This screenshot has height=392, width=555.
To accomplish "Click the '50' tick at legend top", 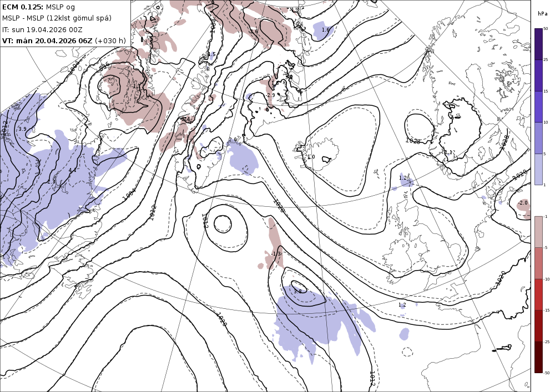I will click(546, 28).
